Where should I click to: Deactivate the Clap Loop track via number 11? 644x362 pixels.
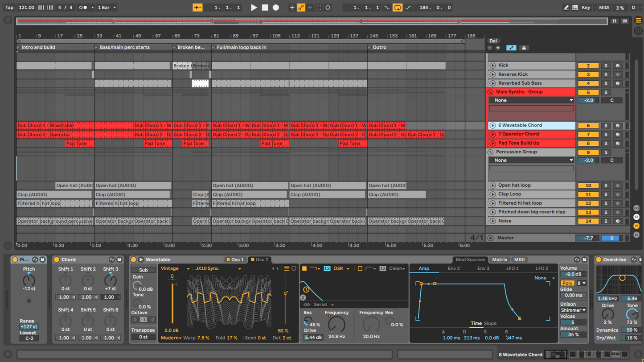pyautogui.click(x=588, y=195)
